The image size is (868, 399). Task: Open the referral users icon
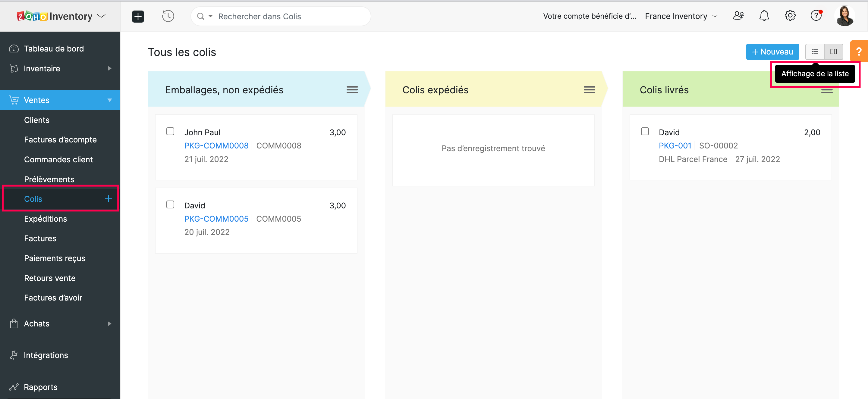tap(738, 16)
